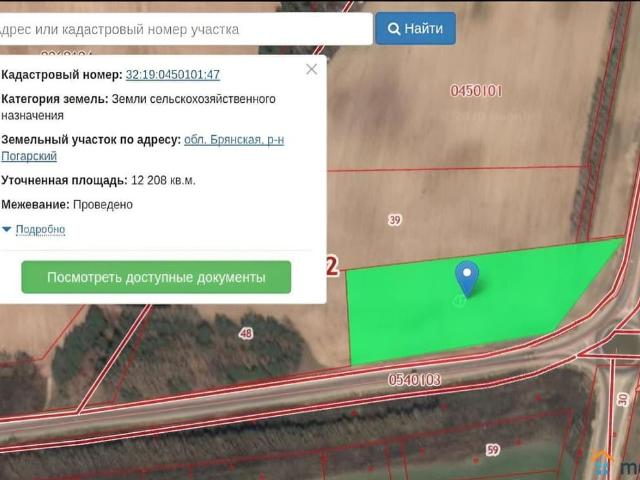This screenshot has height=480, width=640.
Task: Close the parcel info popup
Action: pyautogui.click(x=311, y=69)
